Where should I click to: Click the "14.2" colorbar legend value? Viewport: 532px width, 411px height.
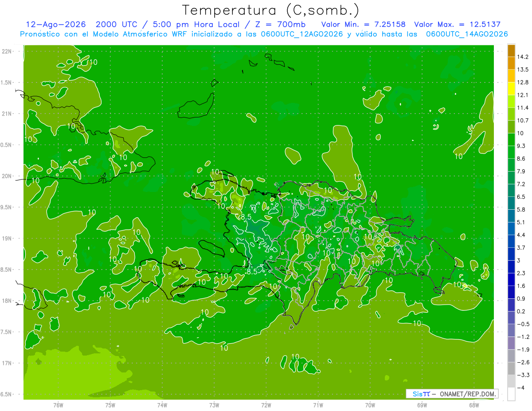[x=523, y=57]
